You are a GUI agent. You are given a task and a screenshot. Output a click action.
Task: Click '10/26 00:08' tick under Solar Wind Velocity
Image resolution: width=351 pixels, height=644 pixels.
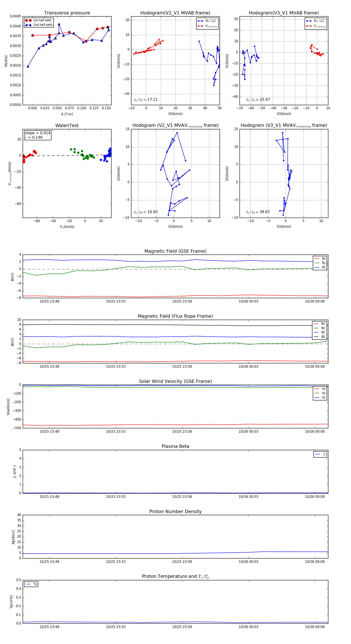(315, 431)
